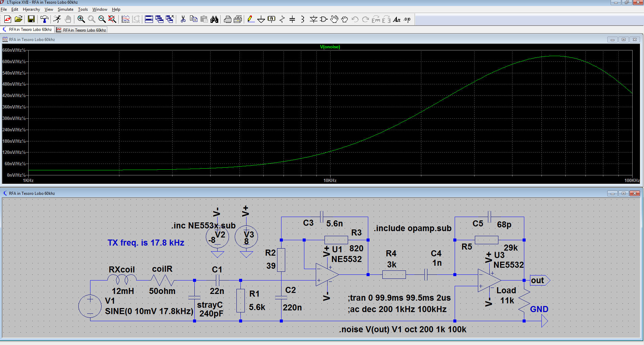Click the Run simulation icon

click(57, 19)
